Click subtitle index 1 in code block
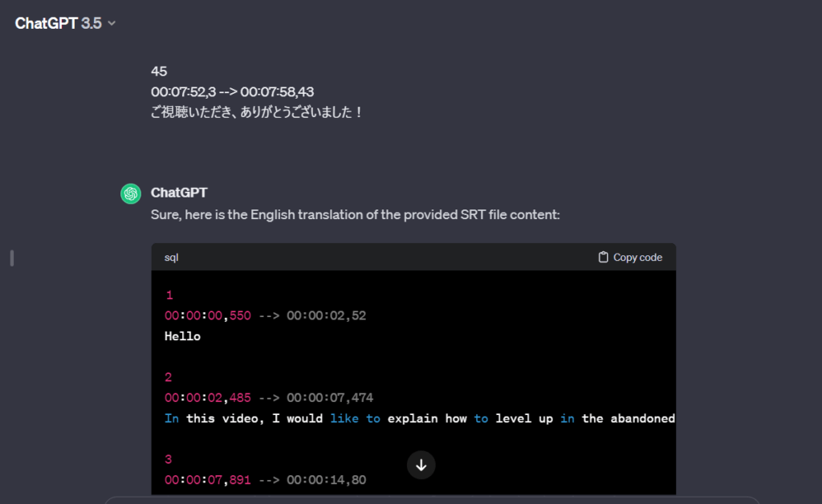 [x=169, y=295]
